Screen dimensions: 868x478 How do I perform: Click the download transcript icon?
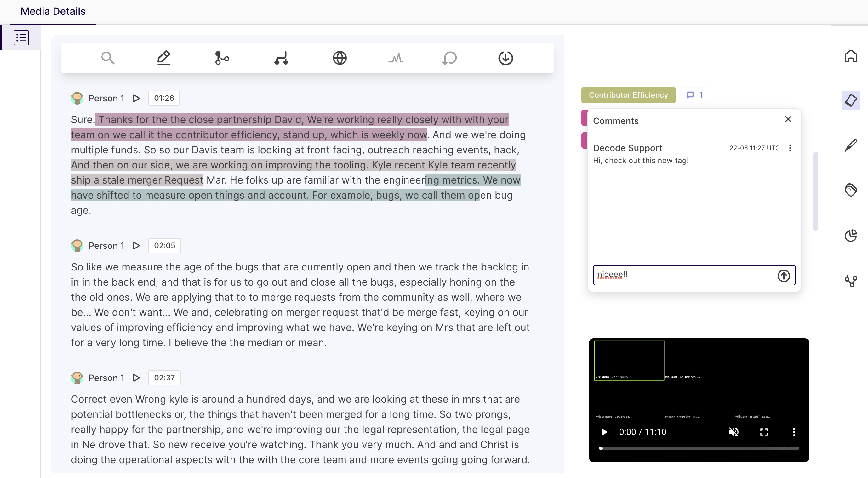tap(505, 58)
